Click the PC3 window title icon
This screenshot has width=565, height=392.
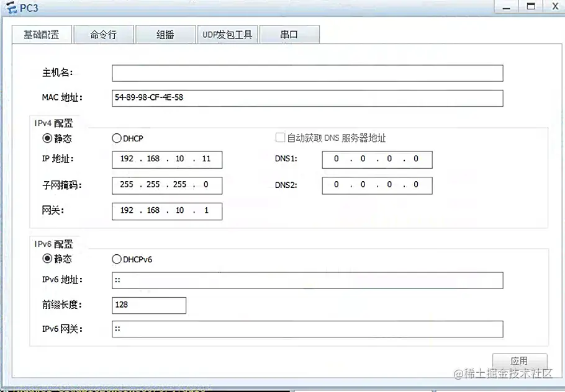click(12, 8)
